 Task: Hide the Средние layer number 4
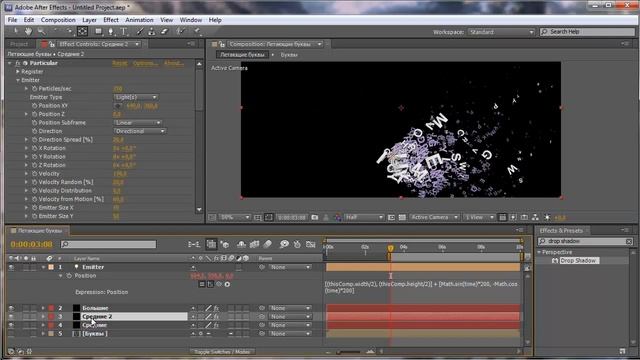click(x=11, y=325)
